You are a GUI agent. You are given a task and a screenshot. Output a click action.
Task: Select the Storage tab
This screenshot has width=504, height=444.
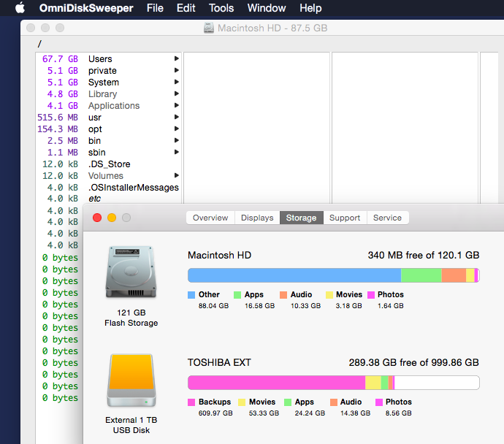click(x=301, y=218)
